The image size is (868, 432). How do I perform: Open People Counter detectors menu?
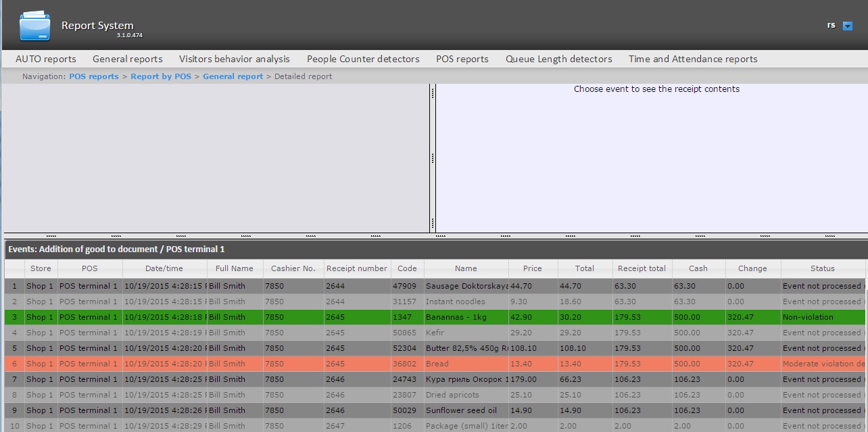(363, 59)
